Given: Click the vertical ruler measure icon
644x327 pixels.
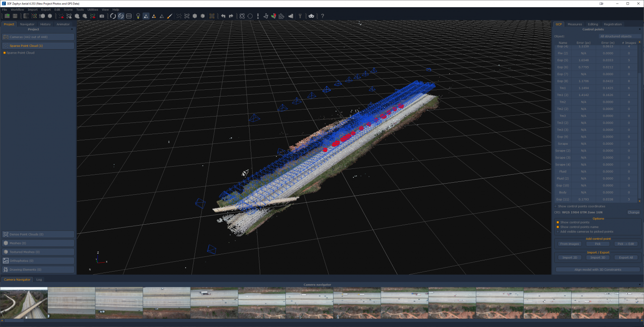Looking at the screenshot, I should coord(258,16).
